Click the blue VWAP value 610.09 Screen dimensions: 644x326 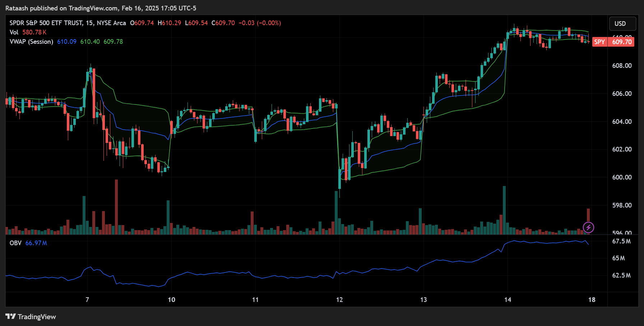(67, 42)
